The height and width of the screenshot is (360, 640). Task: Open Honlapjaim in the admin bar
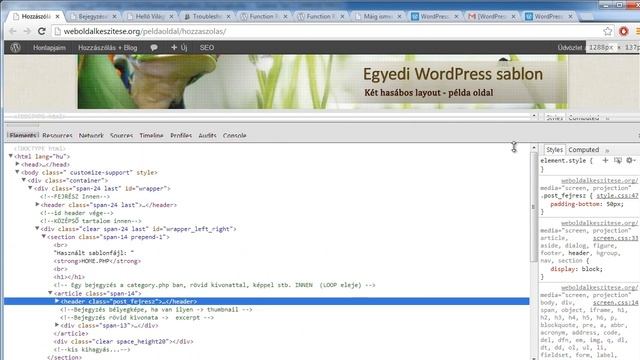pyautogui.click(x=49, y=48)
